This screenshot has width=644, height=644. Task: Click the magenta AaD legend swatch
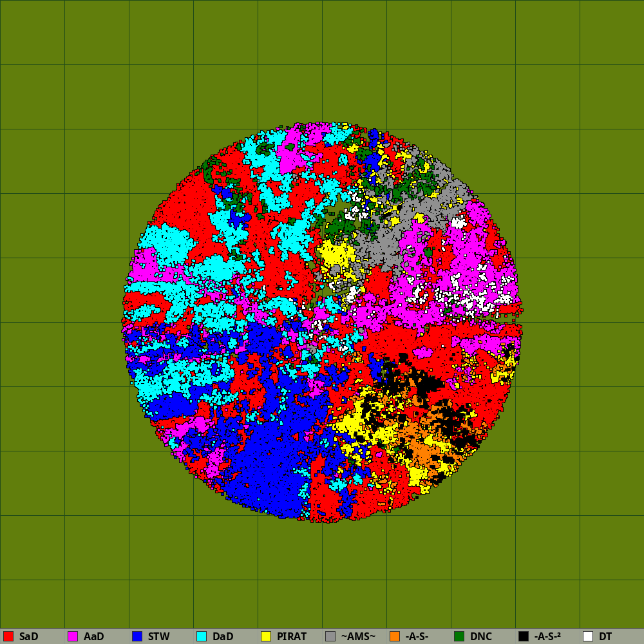point(73,636)
